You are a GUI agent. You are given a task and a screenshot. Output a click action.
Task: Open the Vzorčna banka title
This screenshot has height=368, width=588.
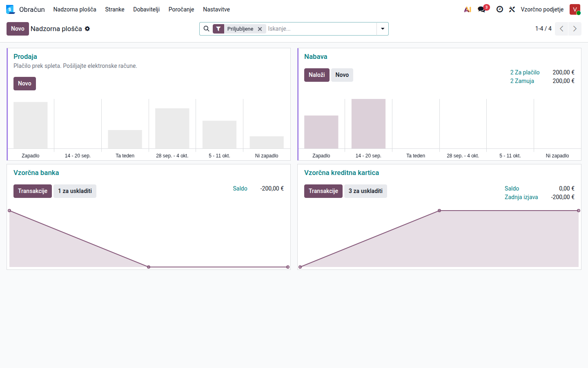coord(36,173)
